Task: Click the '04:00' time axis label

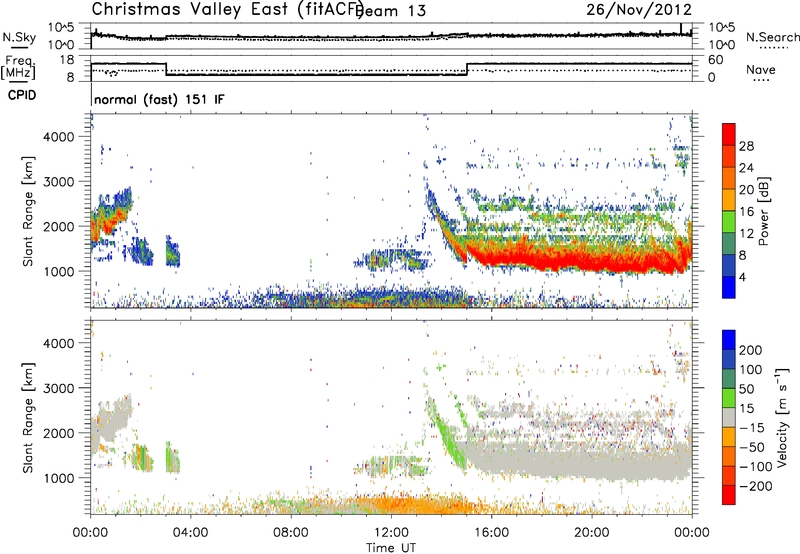Action: (190, 533)
